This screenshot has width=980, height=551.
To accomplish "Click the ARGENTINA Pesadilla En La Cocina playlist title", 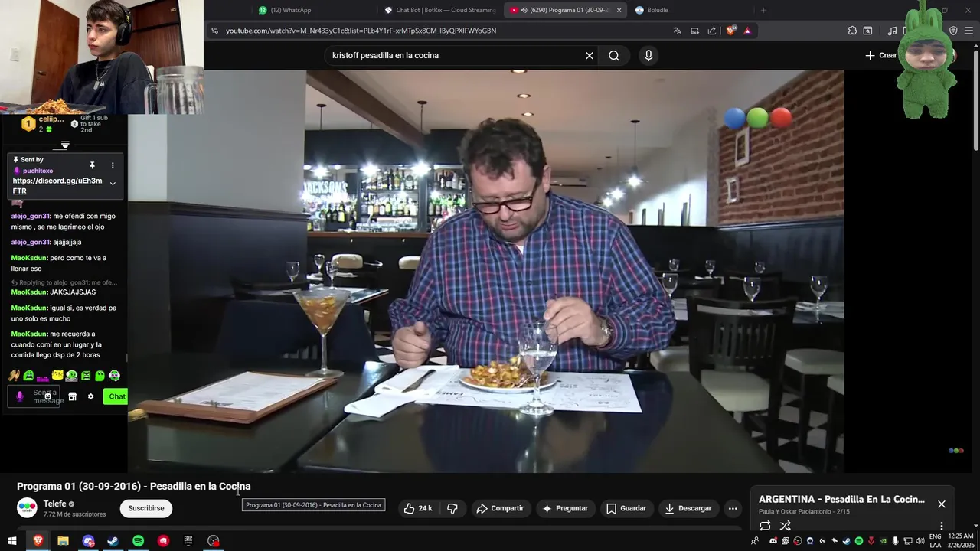I will click(x=841, y=499).
